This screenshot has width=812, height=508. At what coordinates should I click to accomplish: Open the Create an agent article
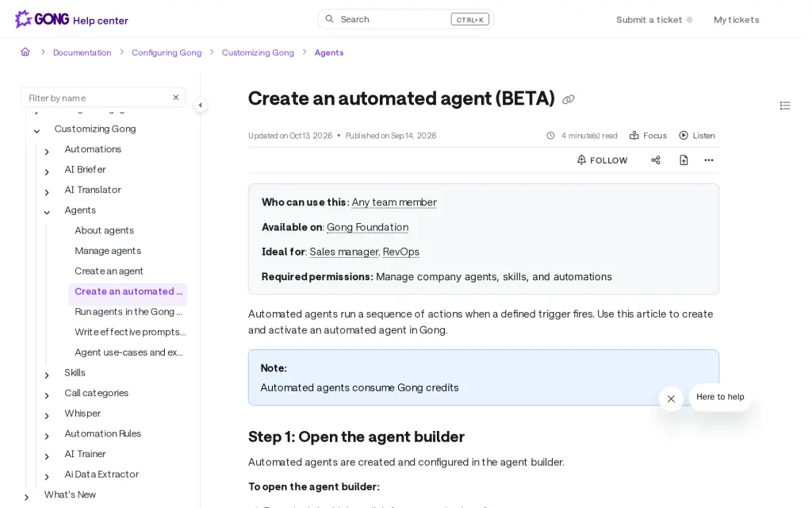pos(109,271)
